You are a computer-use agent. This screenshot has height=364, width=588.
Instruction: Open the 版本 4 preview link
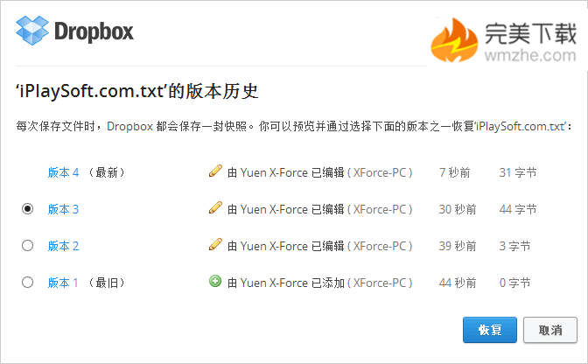63,173
